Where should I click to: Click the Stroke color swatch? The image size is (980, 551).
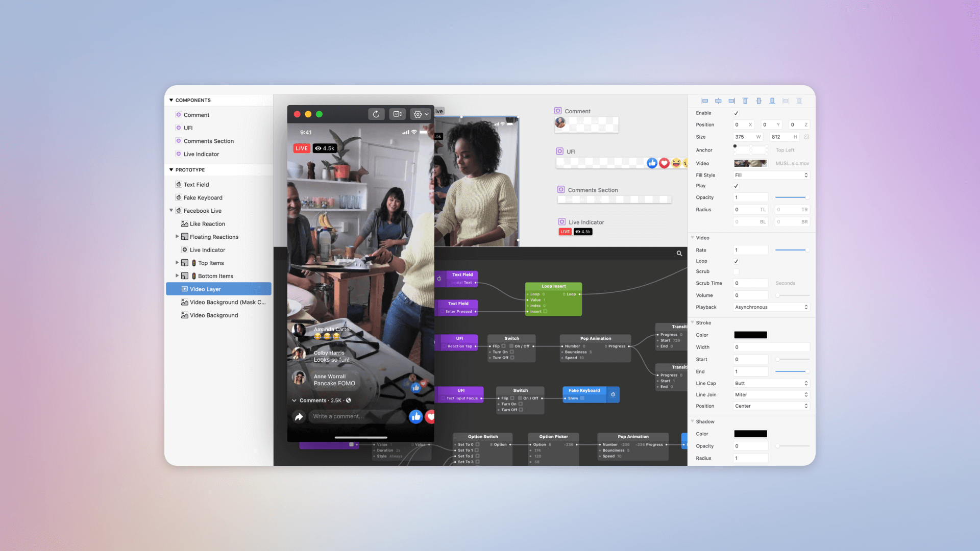coord(750,335)
